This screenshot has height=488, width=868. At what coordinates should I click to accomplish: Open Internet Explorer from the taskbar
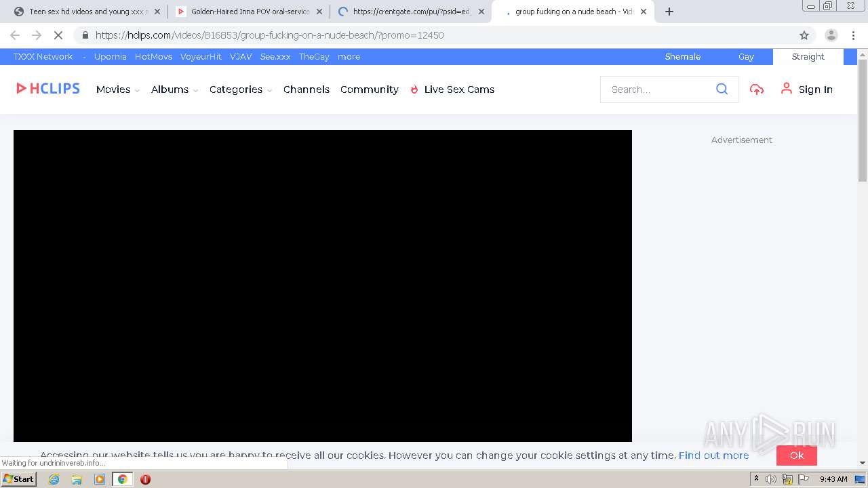click(54, 479)
